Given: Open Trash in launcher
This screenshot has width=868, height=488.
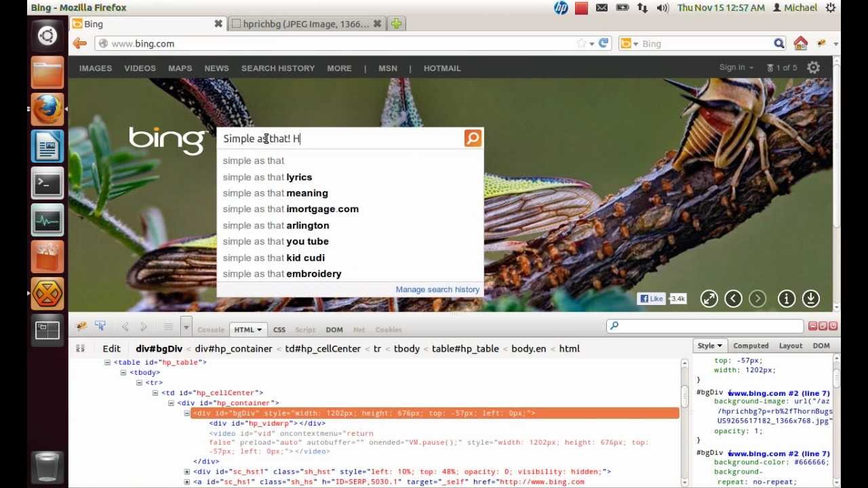Looking at the screenshot, I should point(47,466).
